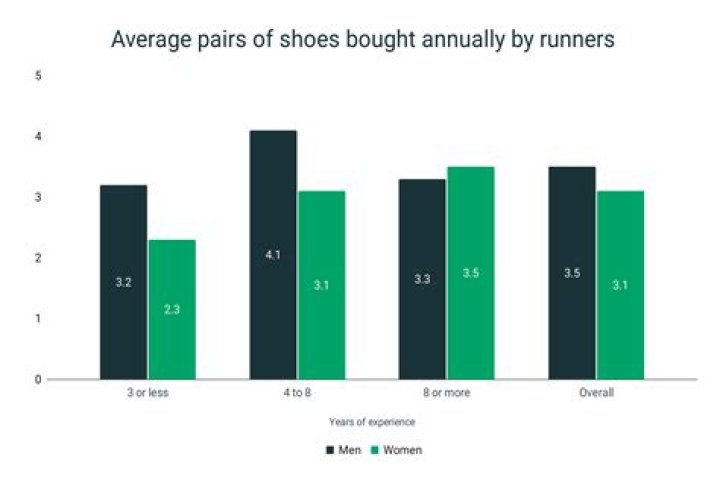
Task: Select the Women bar labeled 2.3
Action: [x=172, y=309]
